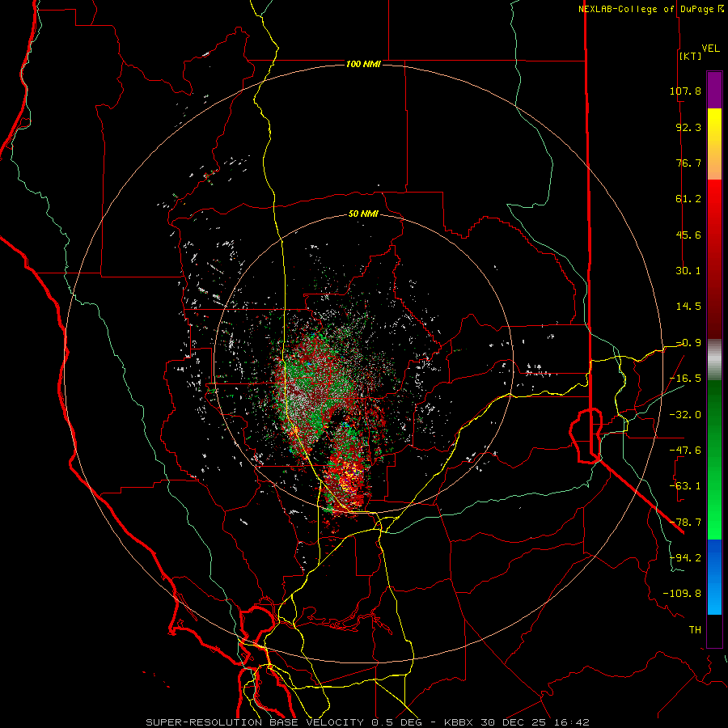Click the TH threshold label in legend
The height and width of the screenshot is (728, 728).
point(695,630)
